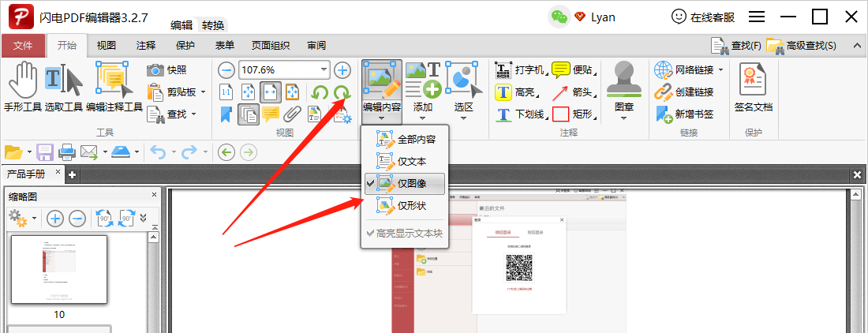This screenshot has height=333, width=868.
Task: Show the comments pane yellow bubble icon
Action: click(270, 114)
